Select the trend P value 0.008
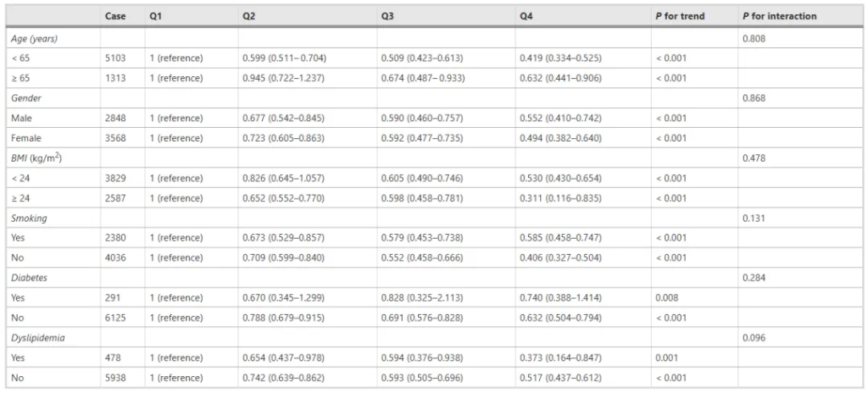The width and height of the screenshot is (868, 393). 666,298
